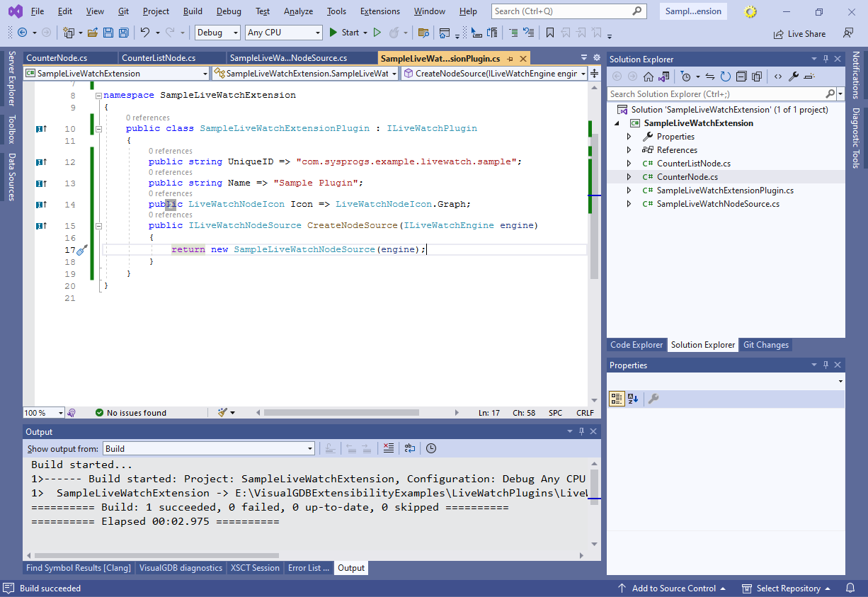Viewport: 868px width, 597px height.
Task: Click Sync with Active Document icon
Action: pos(710,76)
